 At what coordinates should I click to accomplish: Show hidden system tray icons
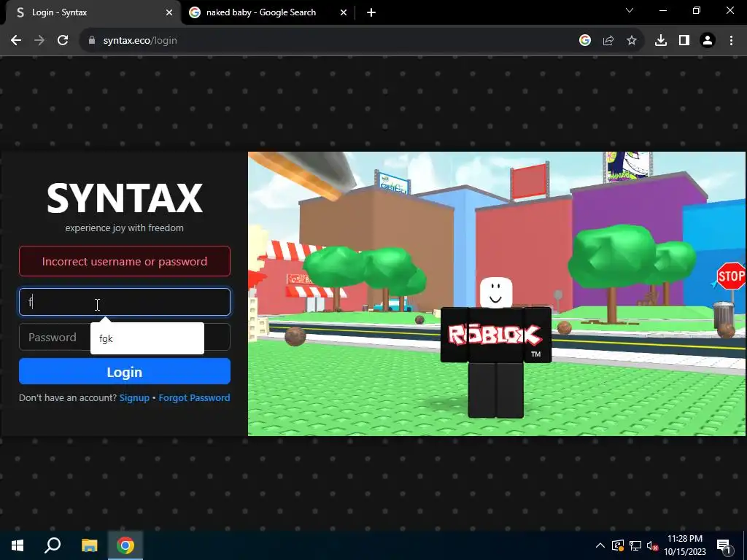(x=600, y=545)
